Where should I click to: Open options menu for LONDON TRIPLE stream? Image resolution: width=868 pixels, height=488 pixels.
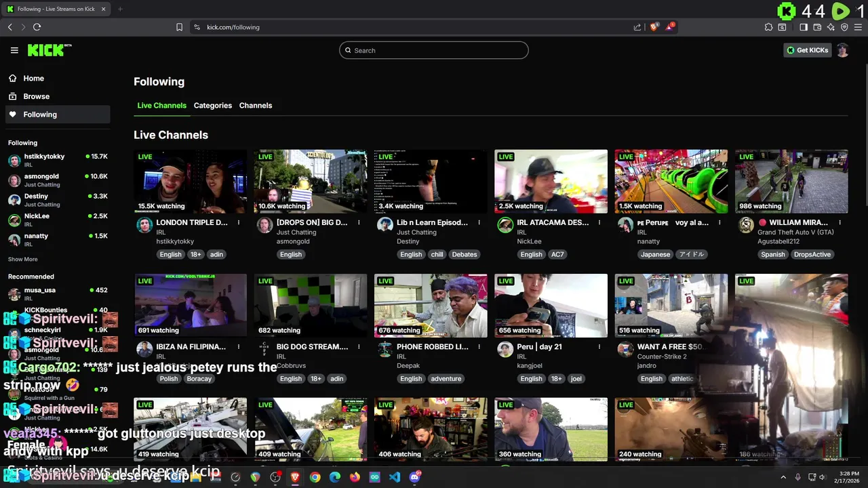tap(239, 222)
